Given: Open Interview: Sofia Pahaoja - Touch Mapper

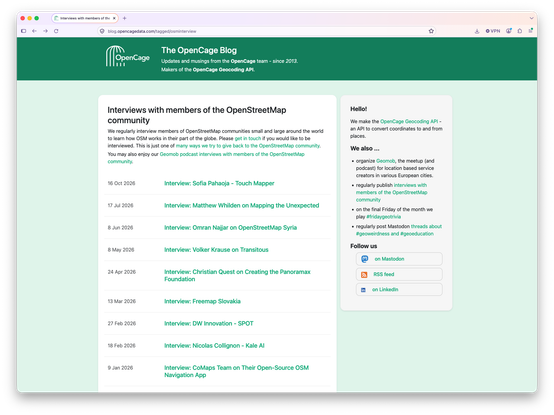Looking at the screenshot, I should pos(219,183).
